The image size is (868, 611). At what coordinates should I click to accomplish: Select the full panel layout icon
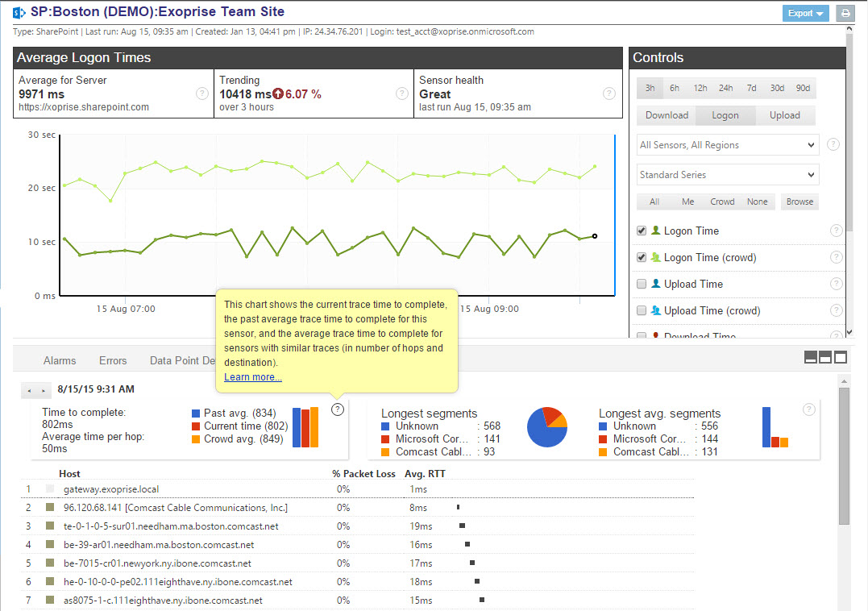click(x=841, y=358)
